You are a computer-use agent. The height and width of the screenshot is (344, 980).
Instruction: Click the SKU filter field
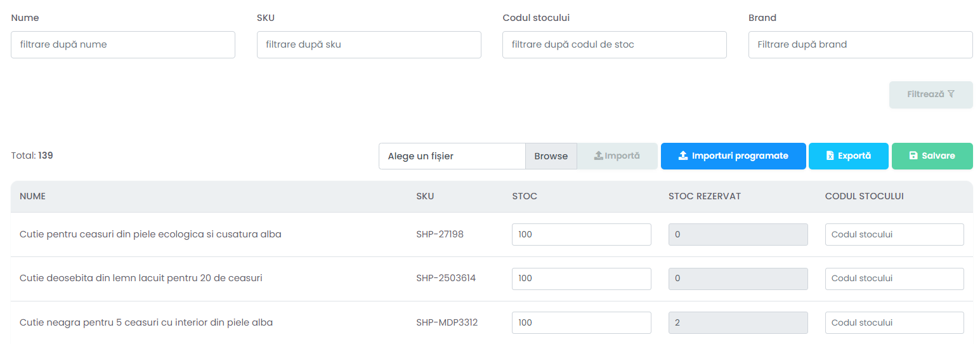coord(369,44)
